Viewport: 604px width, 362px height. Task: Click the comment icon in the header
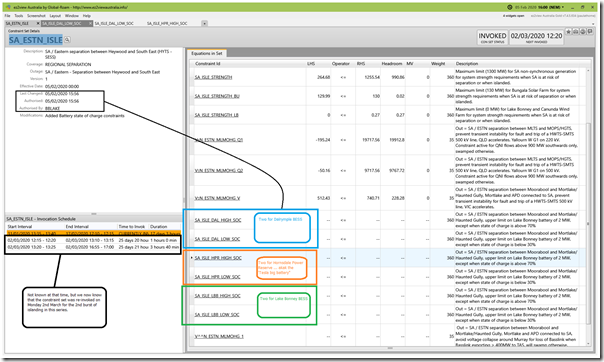tap(590, 32)
